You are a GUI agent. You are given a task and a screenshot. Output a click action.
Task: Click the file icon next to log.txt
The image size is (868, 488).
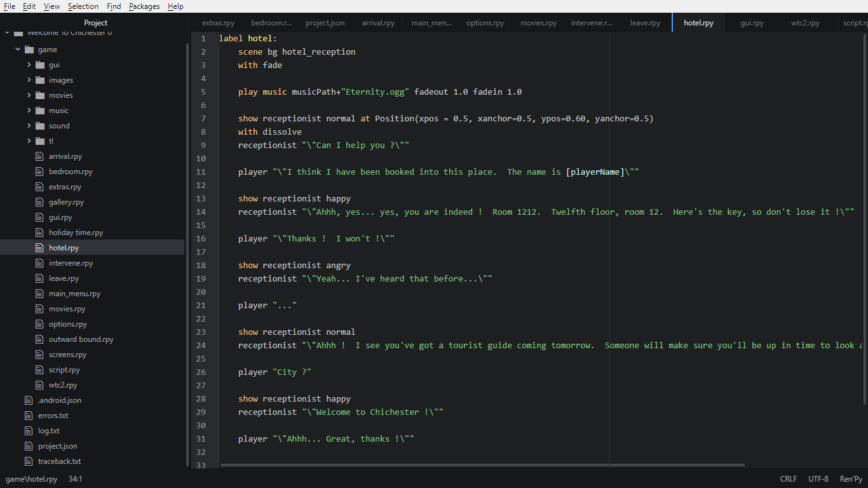(x=28, y=430)
